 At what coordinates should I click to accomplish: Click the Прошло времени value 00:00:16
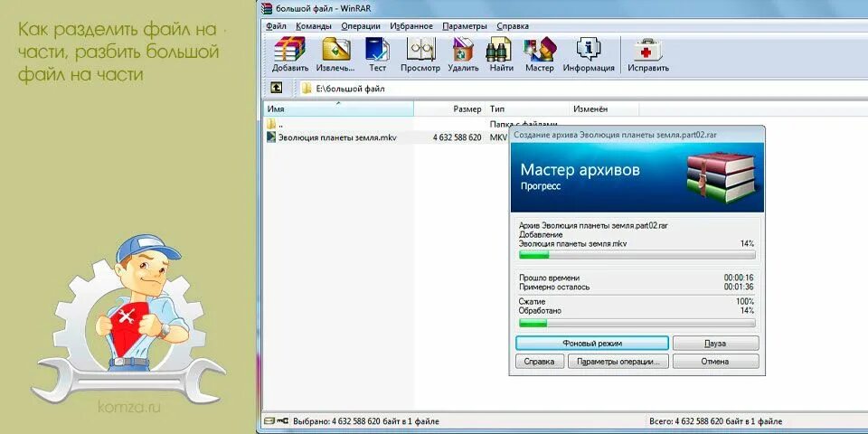(x=739, y=278)
